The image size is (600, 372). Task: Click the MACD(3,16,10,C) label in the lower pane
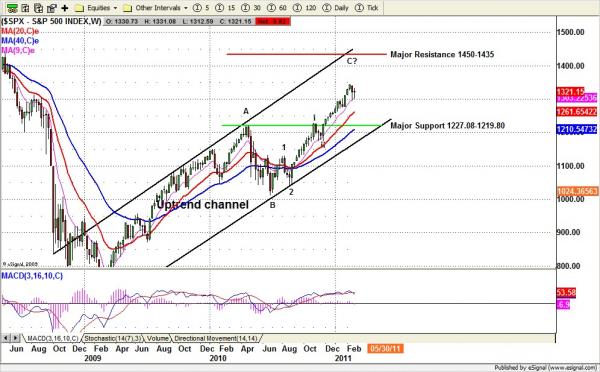32,276
